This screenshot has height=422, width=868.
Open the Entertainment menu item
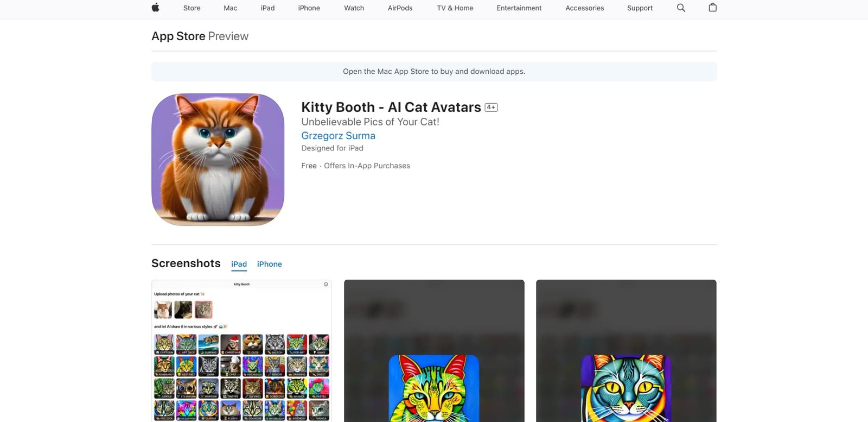click(x=519, y=8)
